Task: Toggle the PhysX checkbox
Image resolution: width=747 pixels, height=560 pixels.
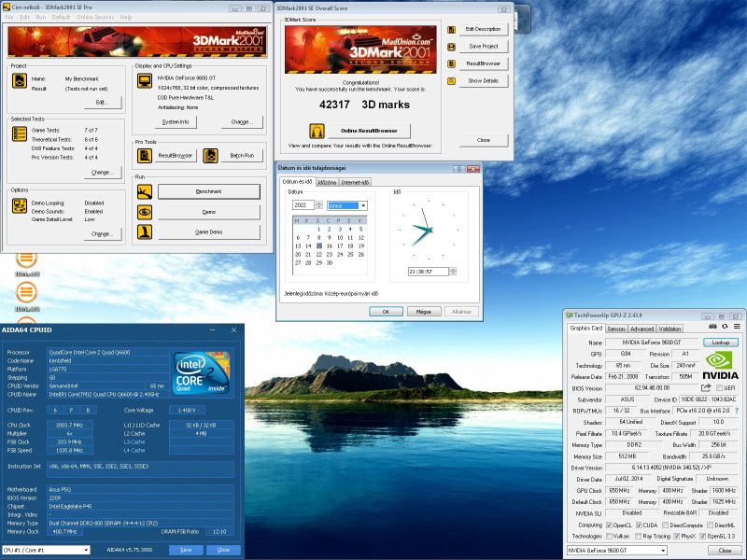Action: tap(676, 536)
